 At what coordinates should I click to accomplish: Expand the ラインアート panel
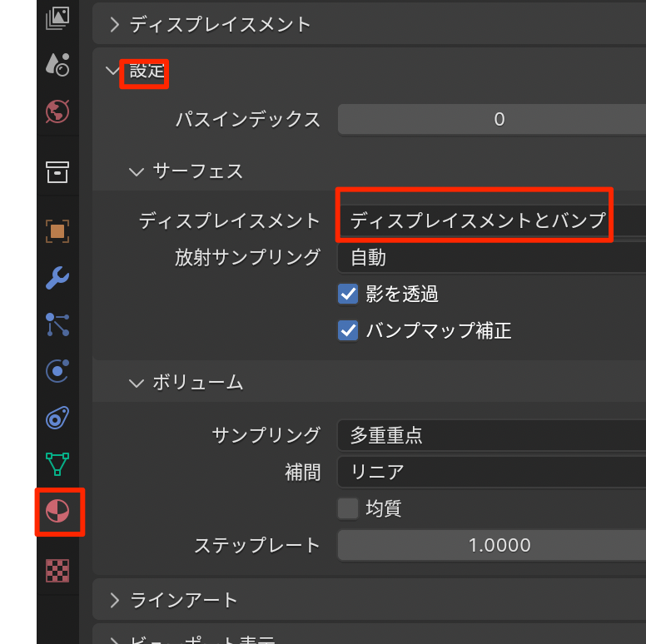(x=115, y=600)
